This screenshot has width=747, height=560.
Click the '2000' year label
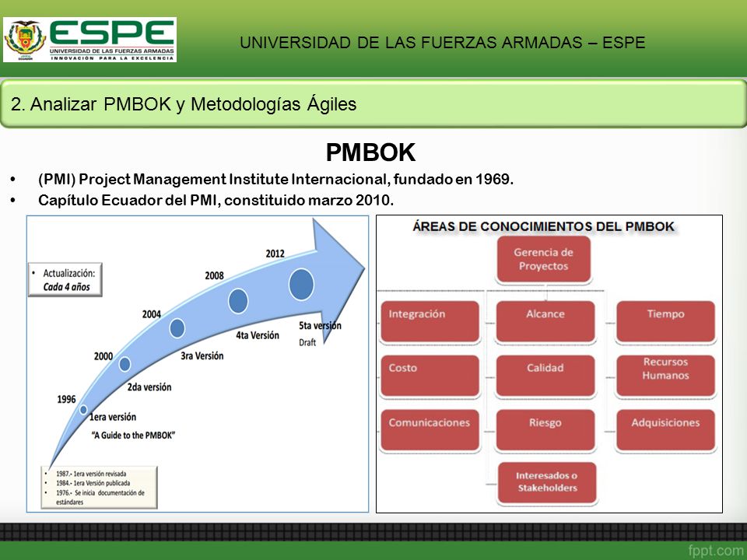(103, 356)
